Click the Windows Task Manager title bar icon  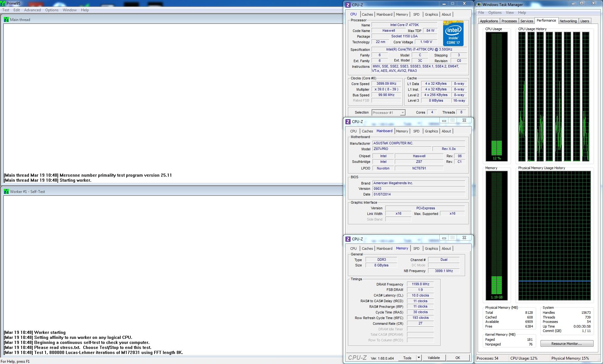coord(479,4)
